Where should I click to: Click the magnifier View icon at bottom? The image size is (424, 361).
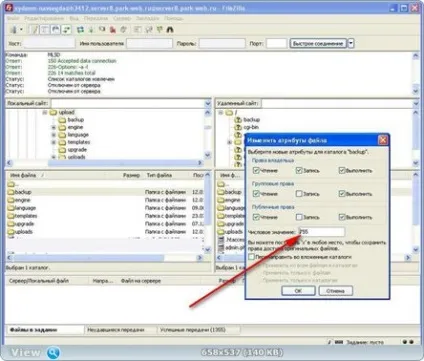click(x=53, y=352)
